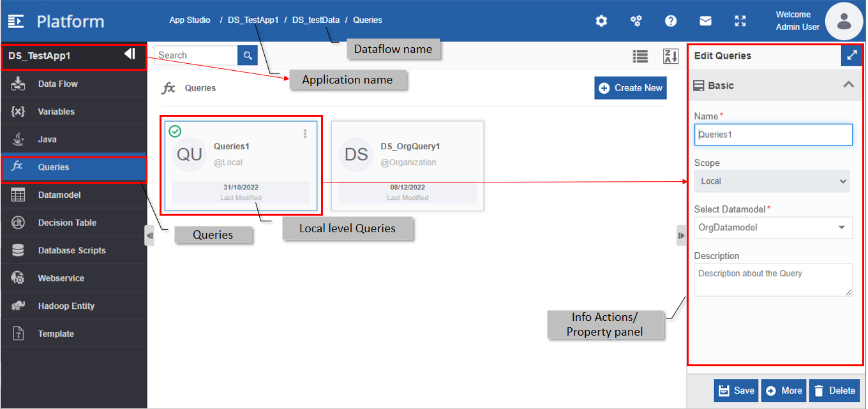The height and width of the screenshot is (409, 868).
Task: Click the Description text area
Action: [x=773, y=279]
